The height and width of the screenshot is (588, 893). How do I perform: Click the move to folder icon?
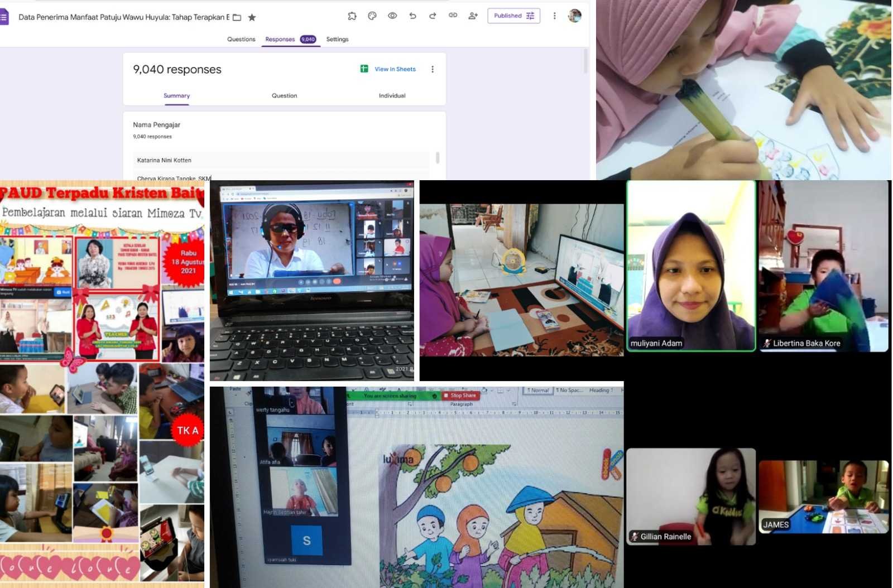(237, 17)
